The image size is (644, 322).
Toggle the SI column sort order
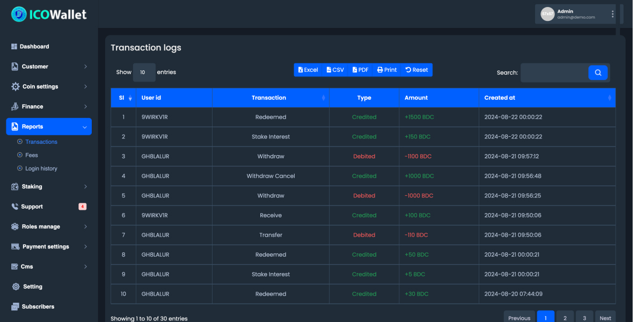pos(129,98)
